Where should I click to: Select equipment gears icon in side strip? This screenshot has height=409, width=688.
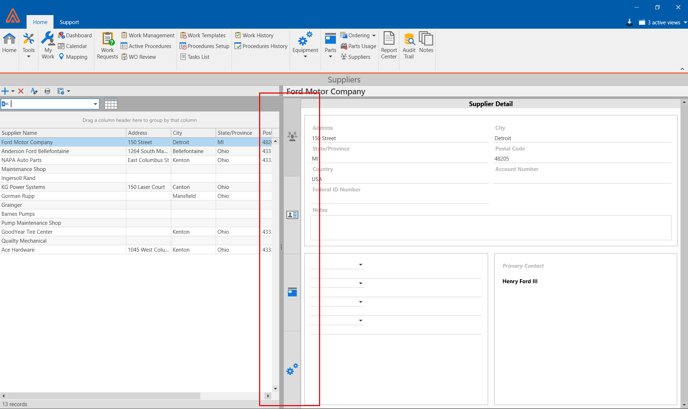click(292, 370)
